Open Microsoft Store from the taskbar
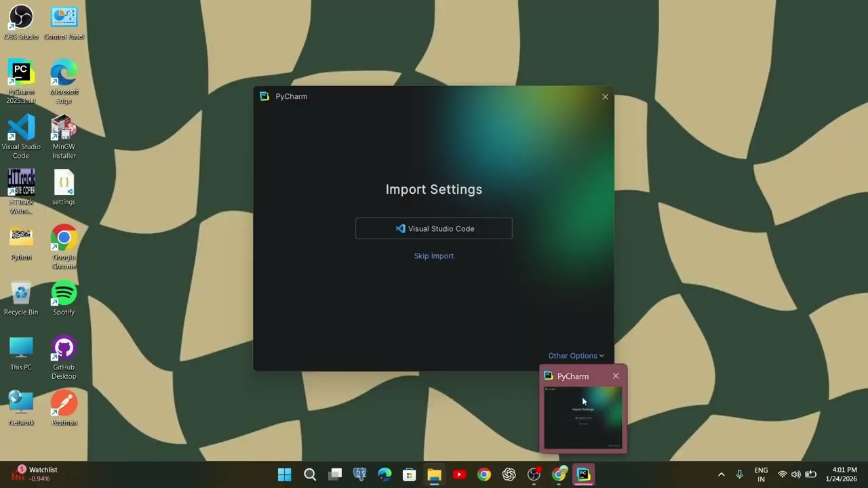The height and width of the screenshot is (488, 868). click(x=410, y=474)
